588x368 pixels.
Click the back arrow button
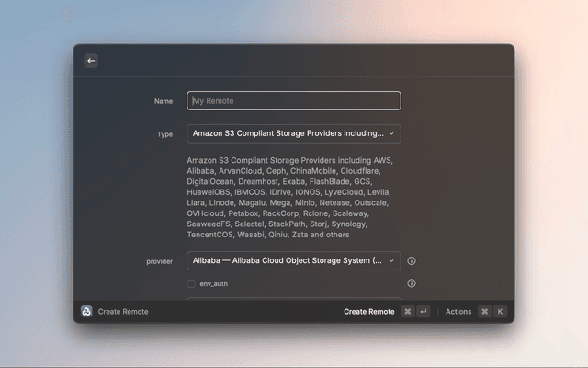91,61
